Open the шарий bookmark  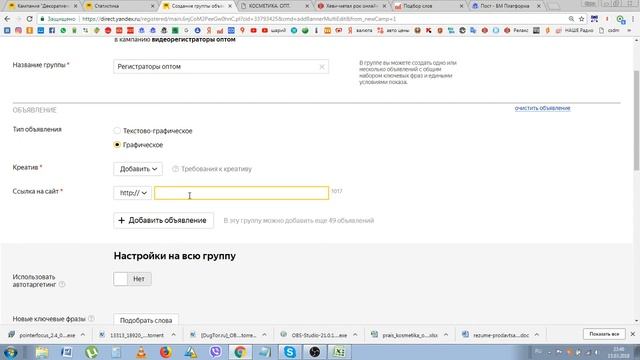click(x=274, y=30)
